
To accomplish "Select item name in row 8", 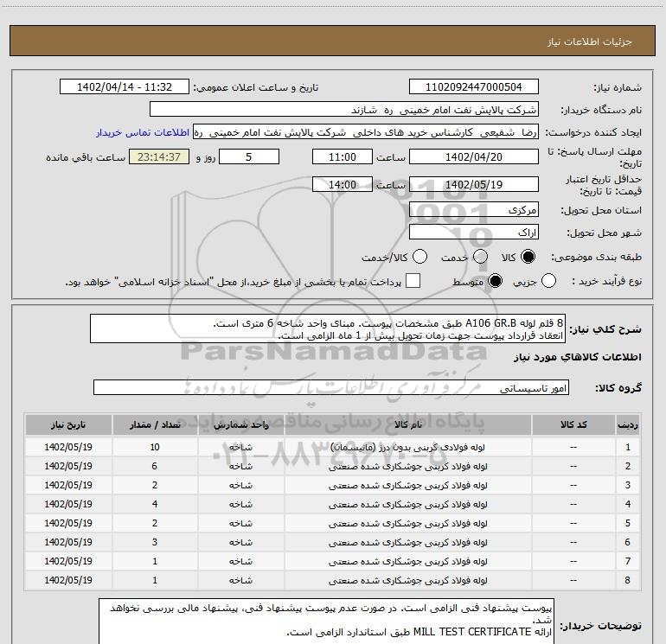I will (407, 580).
